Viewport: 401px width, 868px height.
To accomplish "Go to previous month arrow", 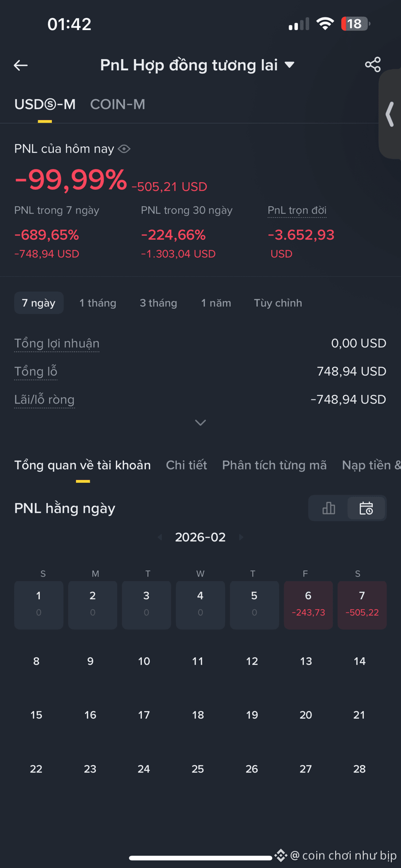I will [x=160, y=537].
